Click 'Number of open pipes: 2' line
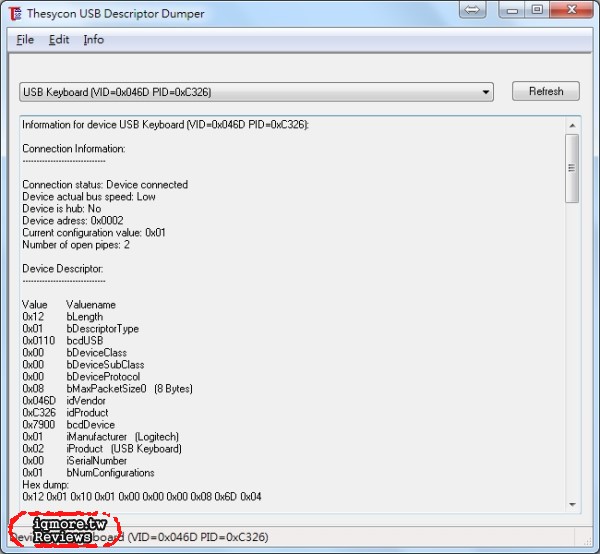Viewport: 600px width, 554px height. pos(76,244)
